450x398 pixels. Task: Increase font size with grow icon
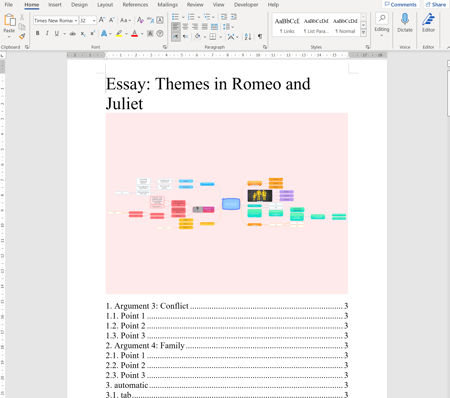click(x=102, y=20)
